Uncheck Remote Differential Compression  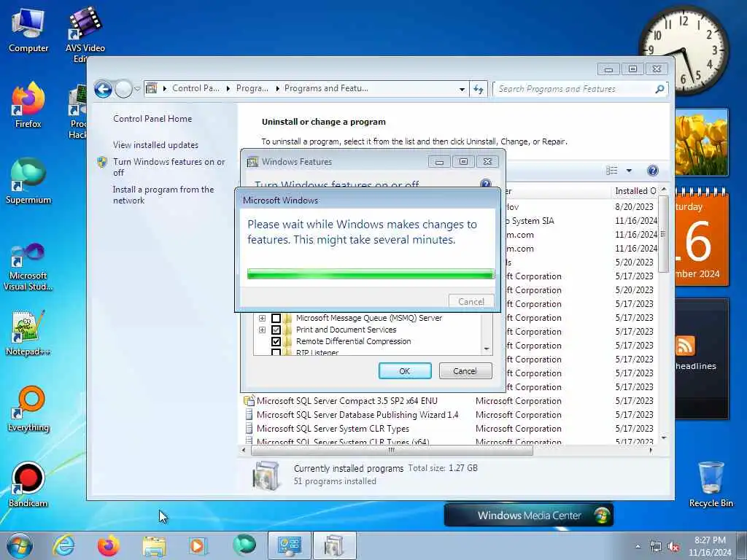point(276,341)
